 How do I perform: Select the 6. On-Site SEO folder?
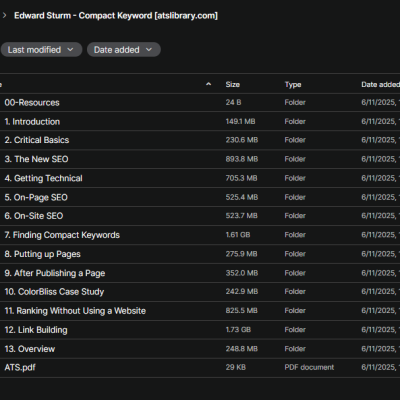coord(34,216)
